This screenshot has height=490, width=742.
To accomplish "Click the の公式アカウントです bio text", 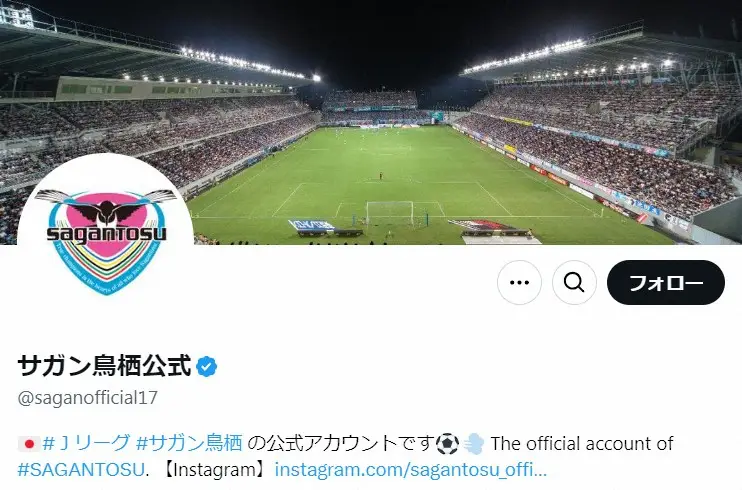I will coord(340,444).
